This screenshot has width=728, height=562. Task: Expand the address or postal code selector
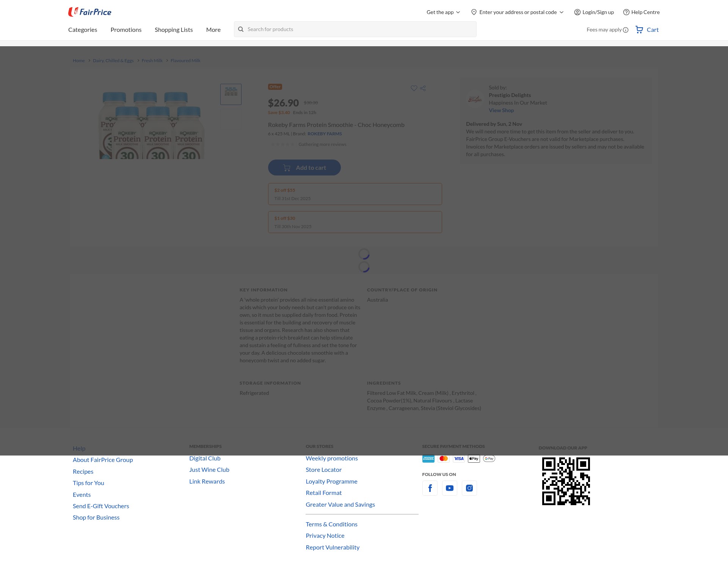tap(518, 12)
